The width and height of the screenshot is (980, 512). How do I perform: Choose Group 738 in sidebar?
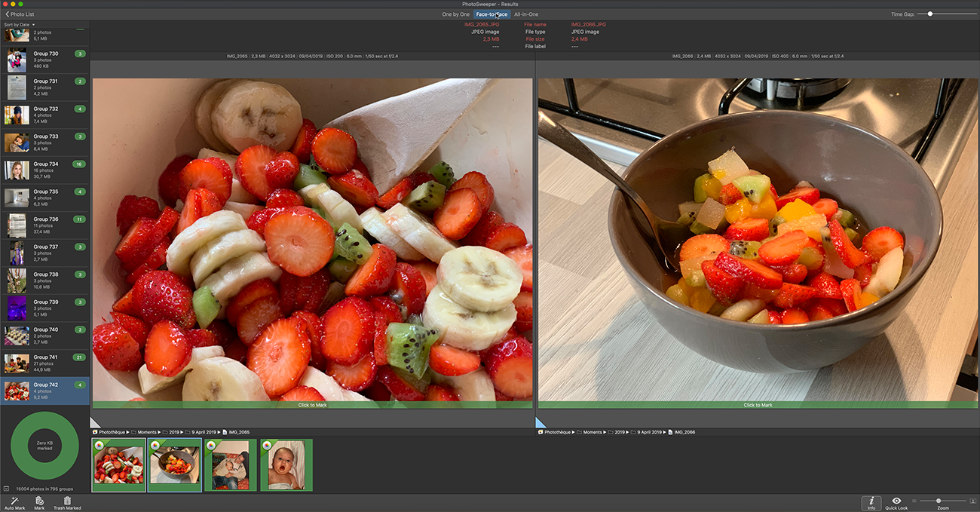coord(44,281)
